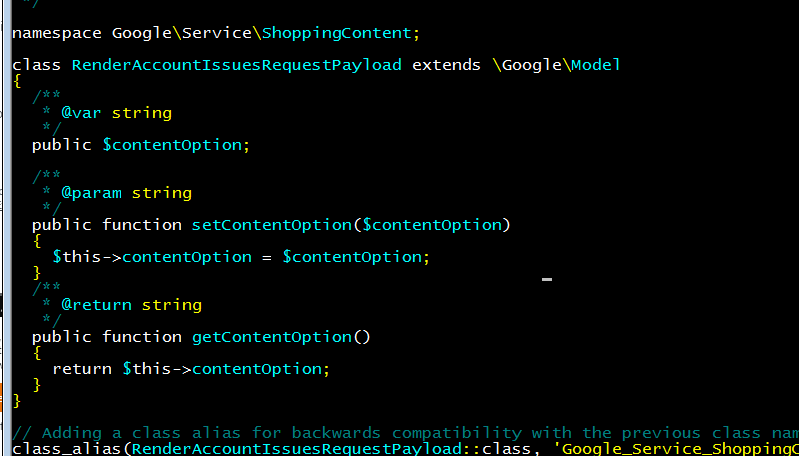
Task: Click the @return string annotation
Action: click(131, 305)
